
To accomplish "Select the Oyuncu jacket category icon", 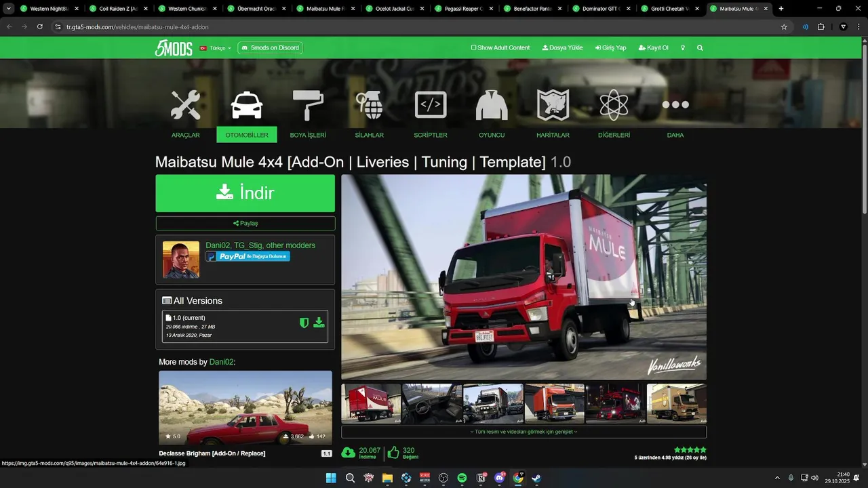I will point(492,105).
